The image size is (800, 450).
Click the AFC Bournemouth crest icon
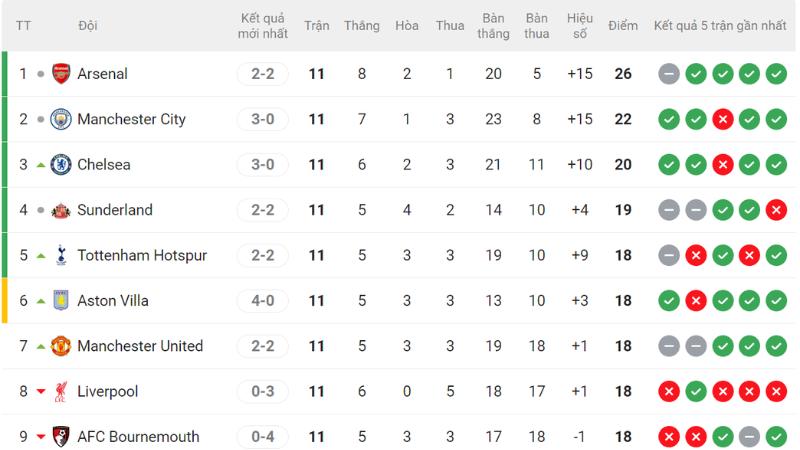click(61, 436)
